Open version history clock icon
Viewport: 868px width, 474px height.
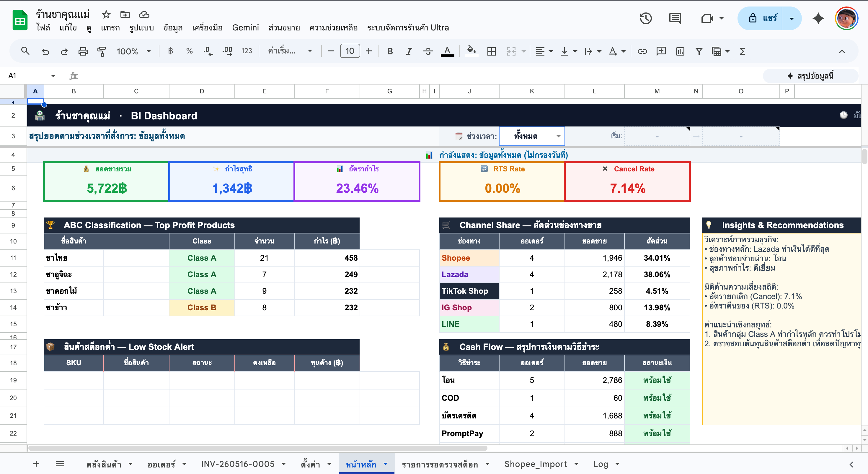pos(646,18)
